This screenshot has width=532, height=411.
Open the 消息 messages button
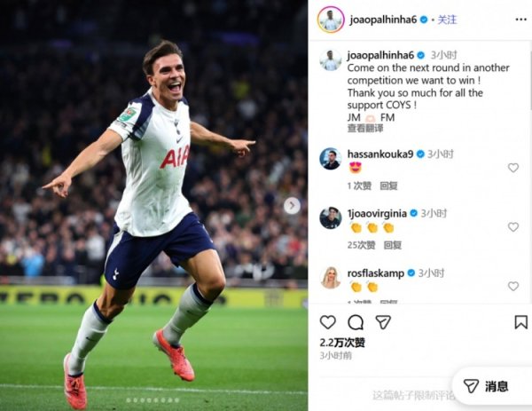coord(486,386)
